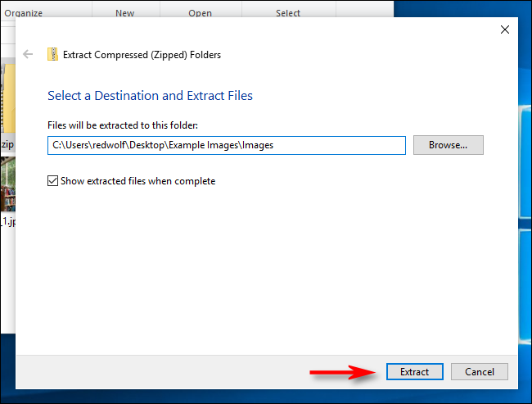Click inside the destination folder path field

pos(226,145)
